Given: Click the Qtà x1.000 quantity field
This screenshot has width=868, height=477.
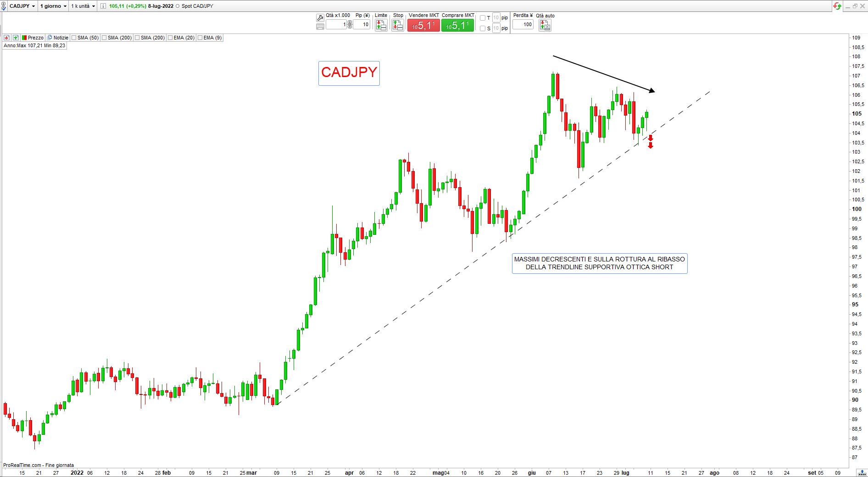Looking at the screenshot, I should [336, 25].
